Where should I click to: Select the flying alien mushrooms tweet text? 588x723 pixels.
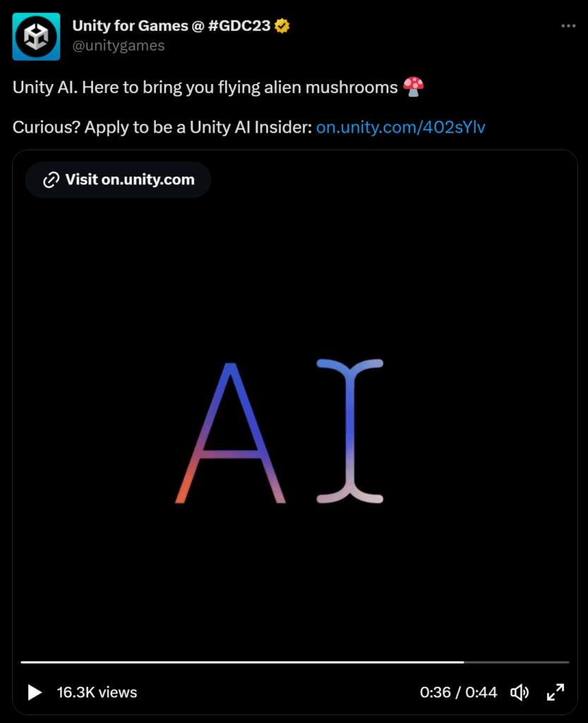click(205, 87)
